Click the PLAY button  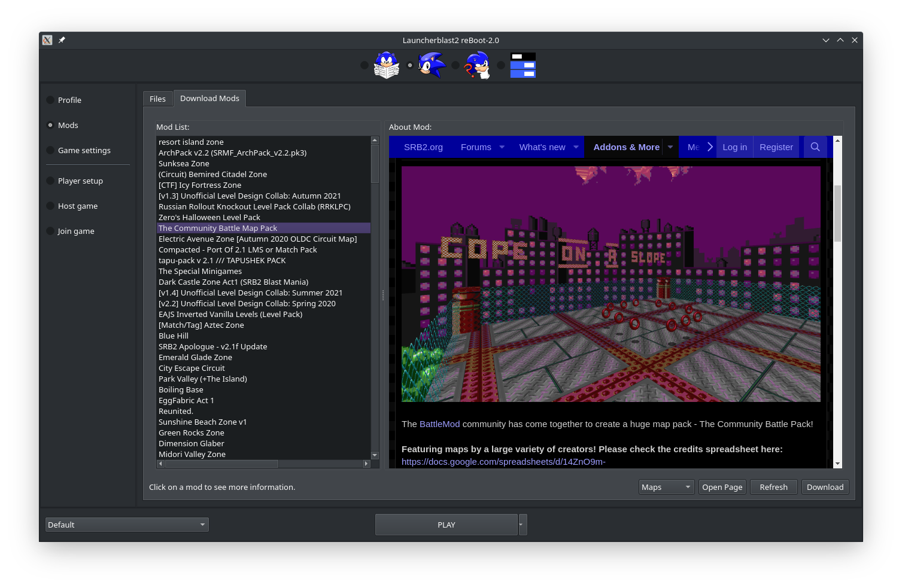(447, 525)
